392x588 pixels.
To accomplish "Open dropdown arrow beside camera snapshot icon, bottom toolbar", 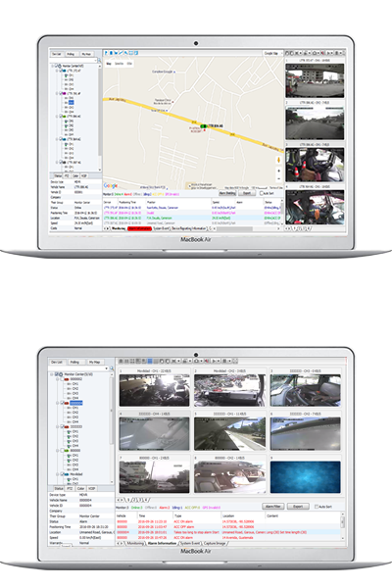I will [x=202, y=361].
